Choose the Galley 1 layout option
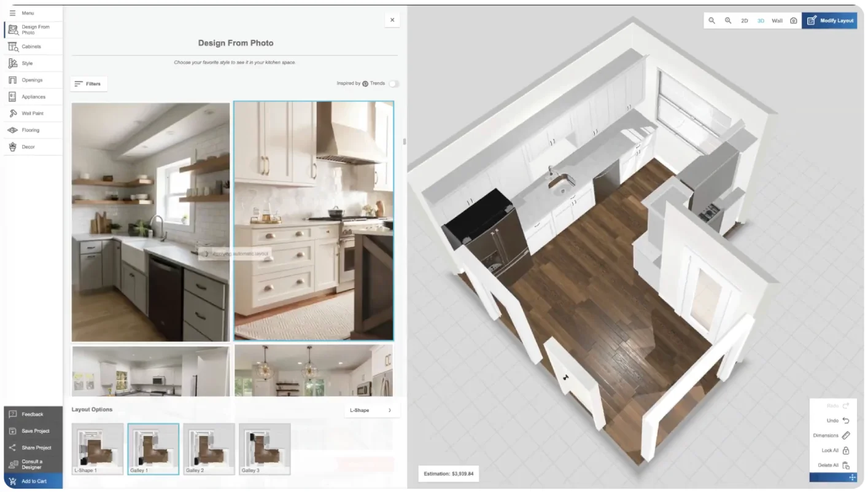868x492 pixels. pos(153,449)
